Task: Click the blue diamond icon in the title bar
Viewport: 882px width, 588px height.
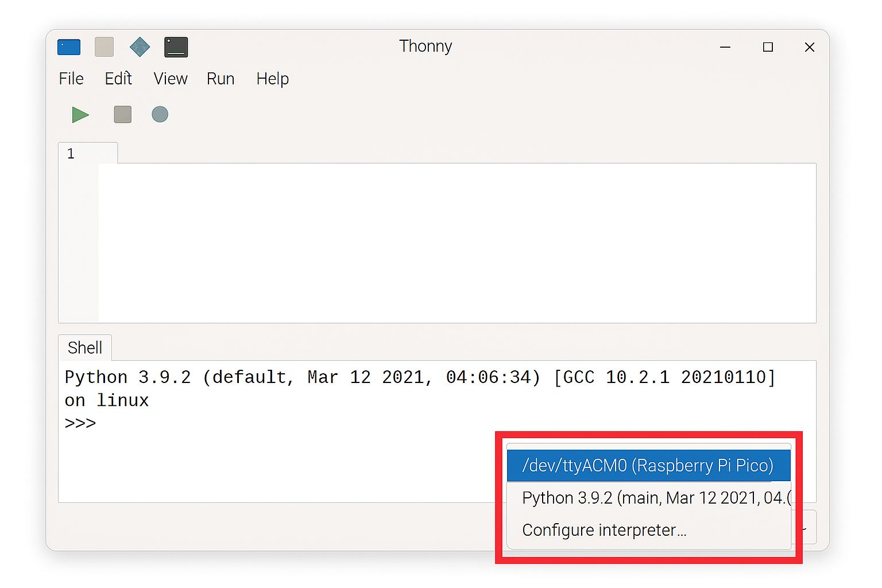Action: (x=140, y=47)
